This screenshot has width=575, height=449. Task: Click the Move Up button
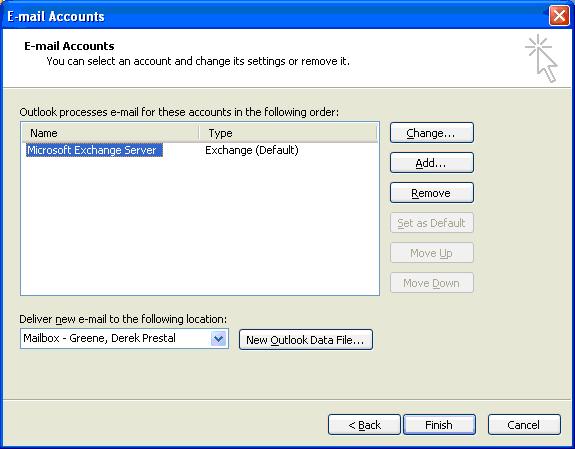[x=432, y=253]
